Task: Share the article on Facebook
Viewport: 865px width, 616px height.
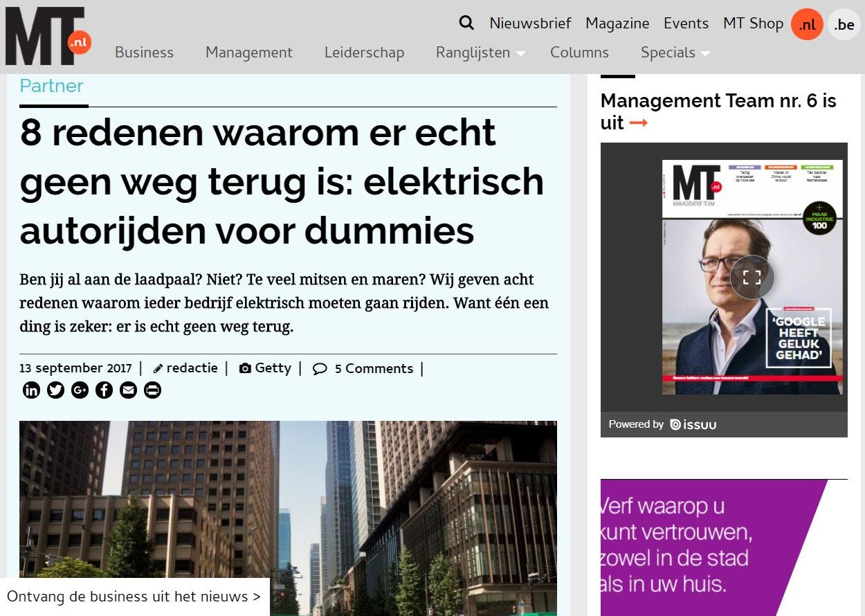Action: click(104, 390)
